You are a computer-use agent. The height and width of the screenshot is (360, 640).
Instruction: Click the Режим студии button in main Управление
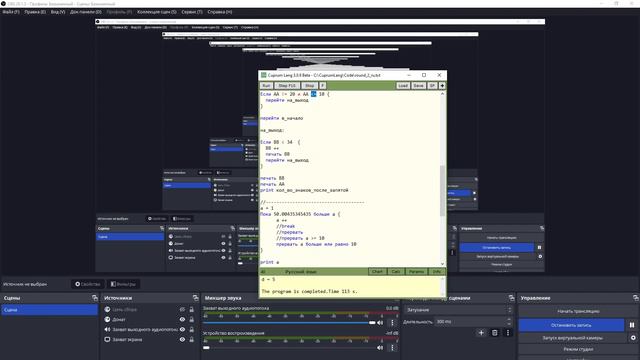tap(578, 349)
